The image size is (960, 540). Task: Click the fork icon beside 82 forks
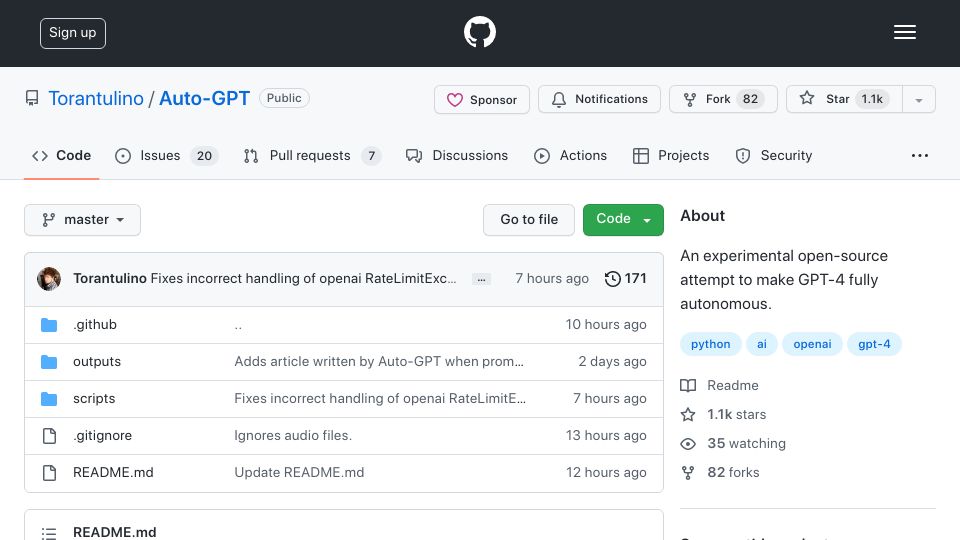click(x=688, y=473)
